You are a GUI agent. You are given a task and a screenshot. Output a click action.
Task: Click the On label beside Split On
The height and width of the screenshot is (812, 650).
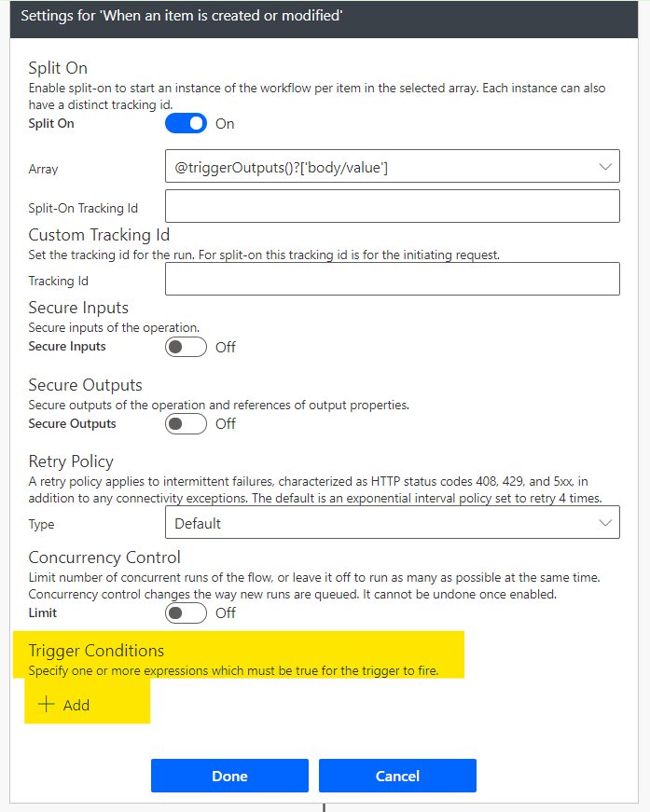[225, 124]
